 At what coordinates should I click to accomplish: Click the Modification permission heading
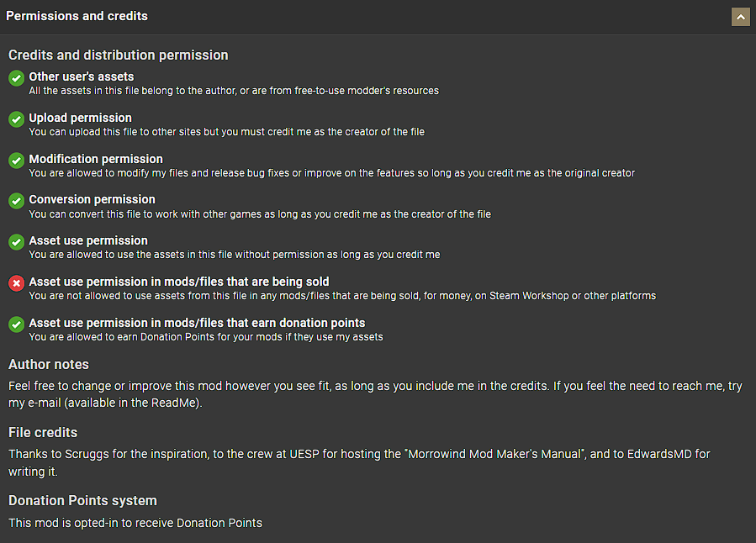point(96,159)
